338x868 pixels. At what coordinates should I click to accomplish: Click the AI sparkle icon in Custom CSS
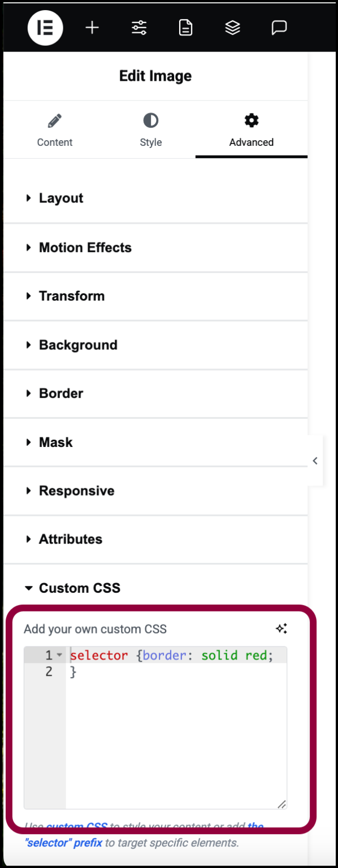[x=281, y=628]
